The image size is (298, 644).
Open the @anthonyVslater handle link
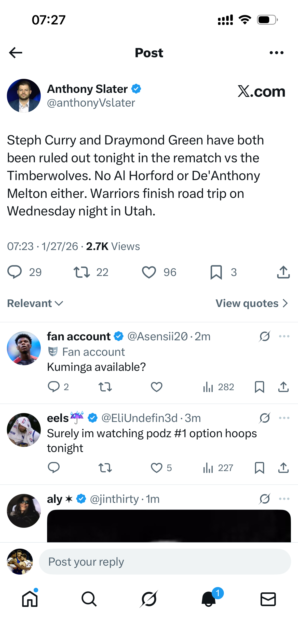[91, 103]
